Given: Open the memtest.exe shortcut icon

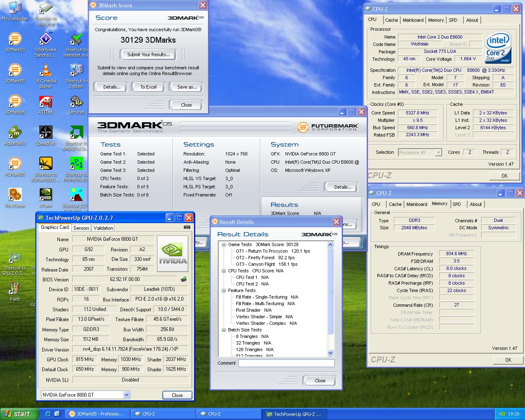Looking at the screenshot, I should (x=76, y=45).
